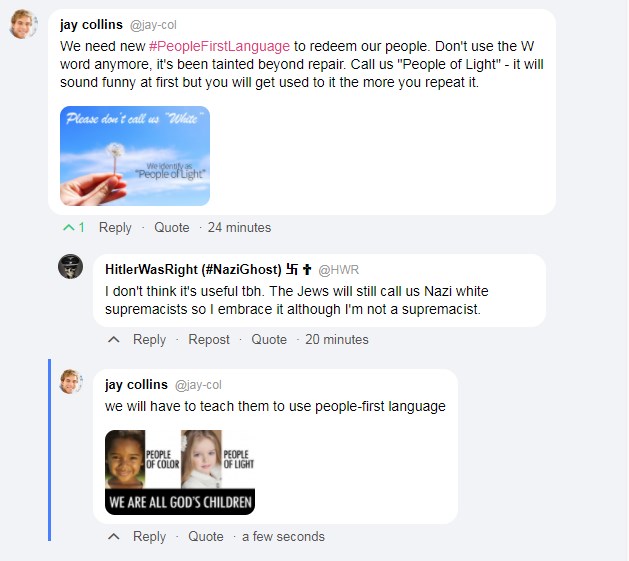Reply to the @HWR comment
This screenshot has width=629, height=561.
149,339
